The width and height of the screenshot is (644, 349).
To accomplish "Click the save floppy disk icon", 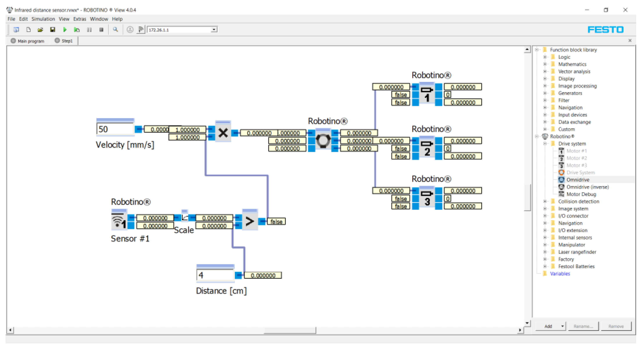I will [x=53, y=30].
